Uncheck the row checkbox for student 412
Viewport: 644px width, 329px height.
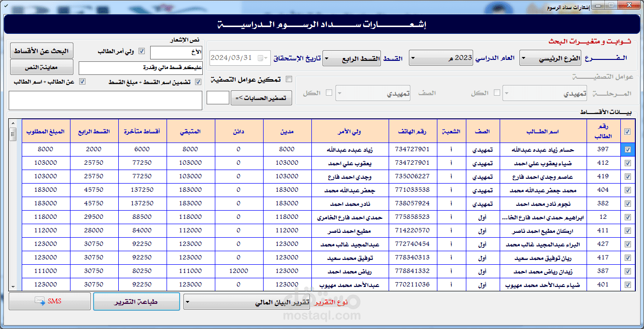tap(627, 163)
